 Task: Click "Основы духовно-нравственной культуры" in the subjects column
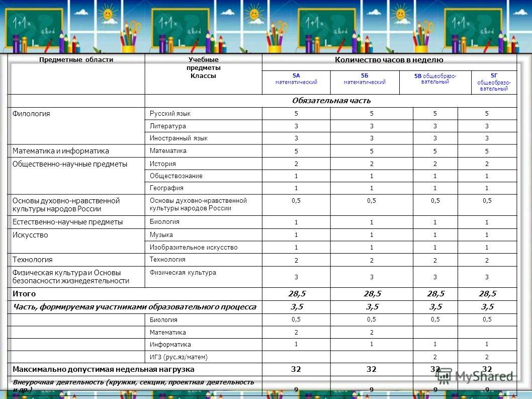pos(198,204)
